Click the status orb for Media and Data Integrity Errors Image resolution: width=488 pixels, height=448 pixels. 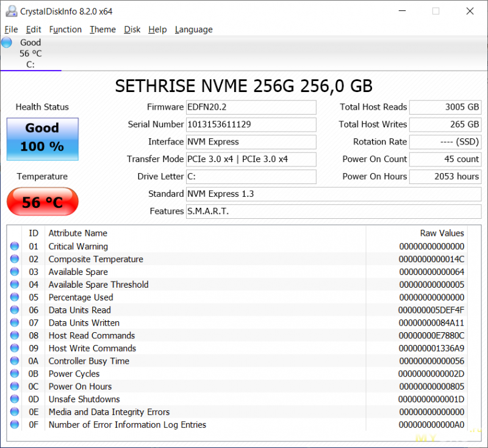(x=14, y=411)
